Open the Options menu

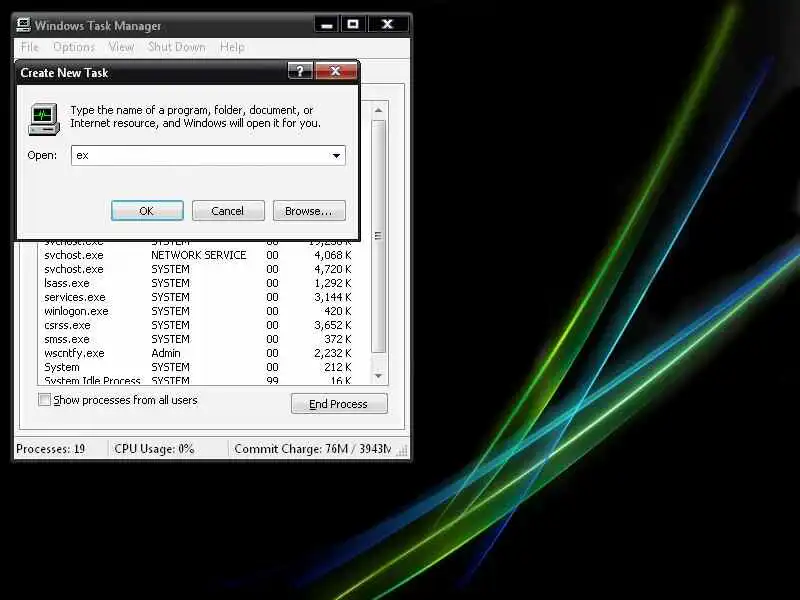pyautogui.click(x=74, y=47)
